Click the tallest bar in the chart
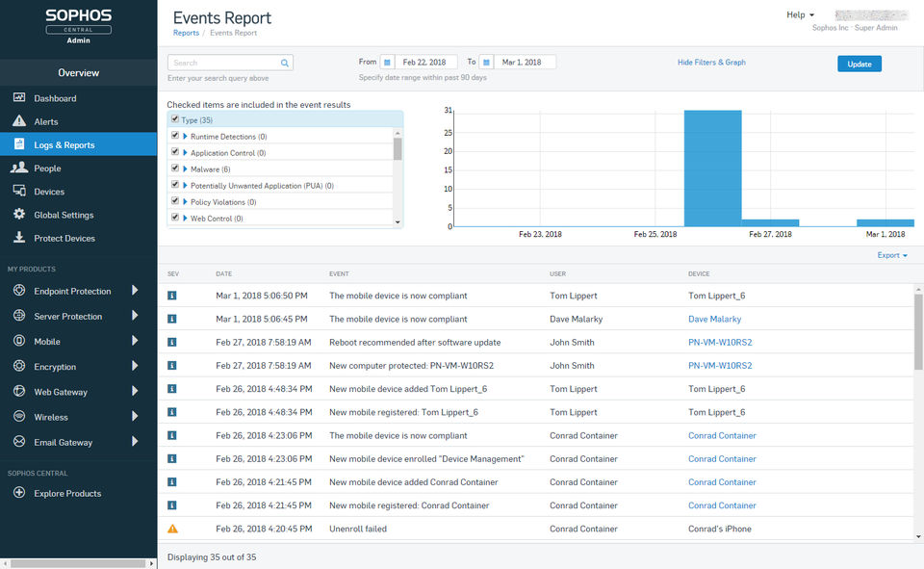This screenshot has width=924, height=569. click(712, 168)
